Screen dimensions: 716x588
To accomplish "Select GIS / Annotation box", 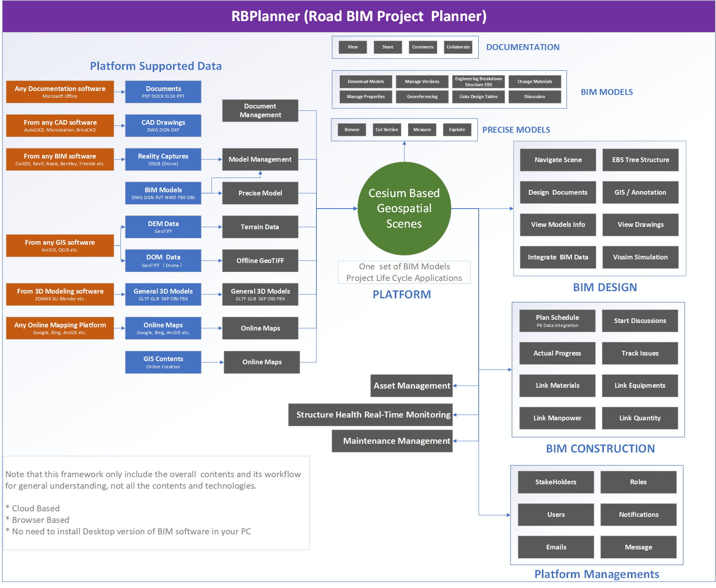I will coord(640,192).
